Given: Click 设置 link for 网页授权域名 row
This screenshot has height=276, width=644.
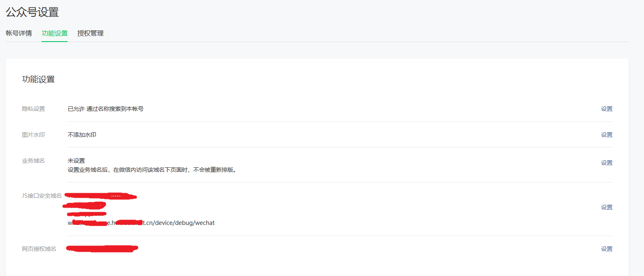Looking at the screenshot, I should 607,249.
